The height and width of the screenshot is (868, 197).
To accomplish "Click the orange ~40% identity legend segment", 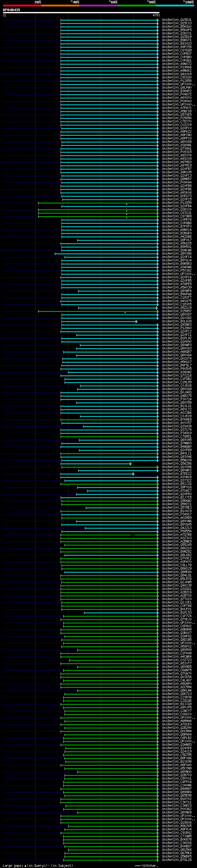I will [60, 6].
